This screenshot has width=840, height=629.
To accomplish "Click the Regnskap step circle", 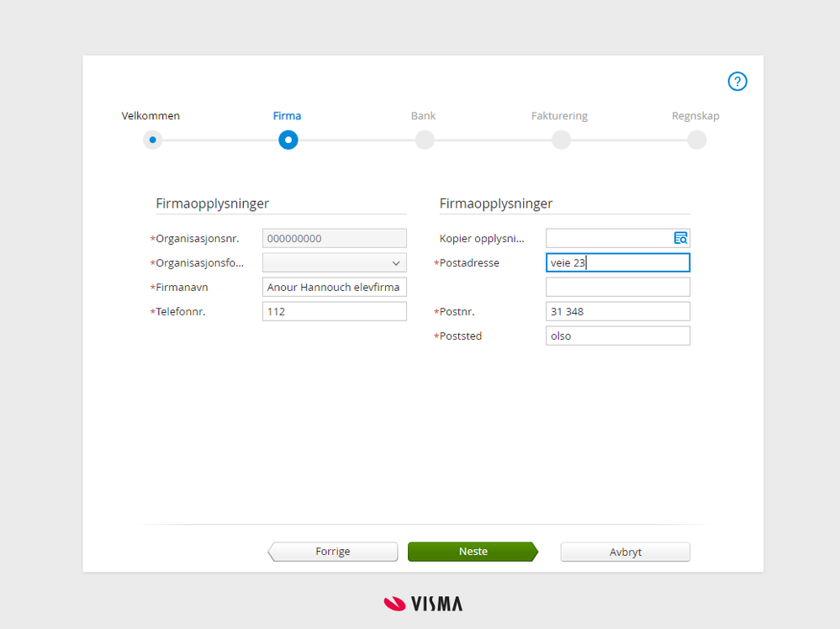I will point(696,140).
